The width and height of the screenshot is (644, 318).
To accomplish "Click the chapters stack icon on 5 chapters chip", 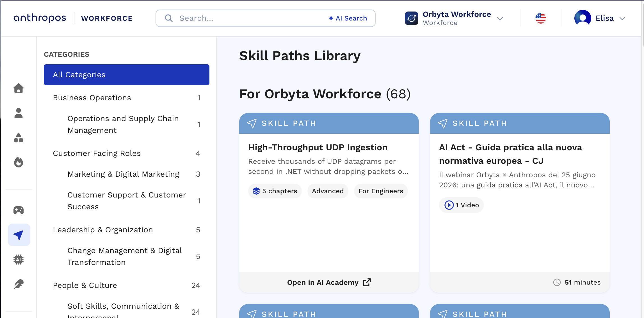I will (x=256, y=191).
